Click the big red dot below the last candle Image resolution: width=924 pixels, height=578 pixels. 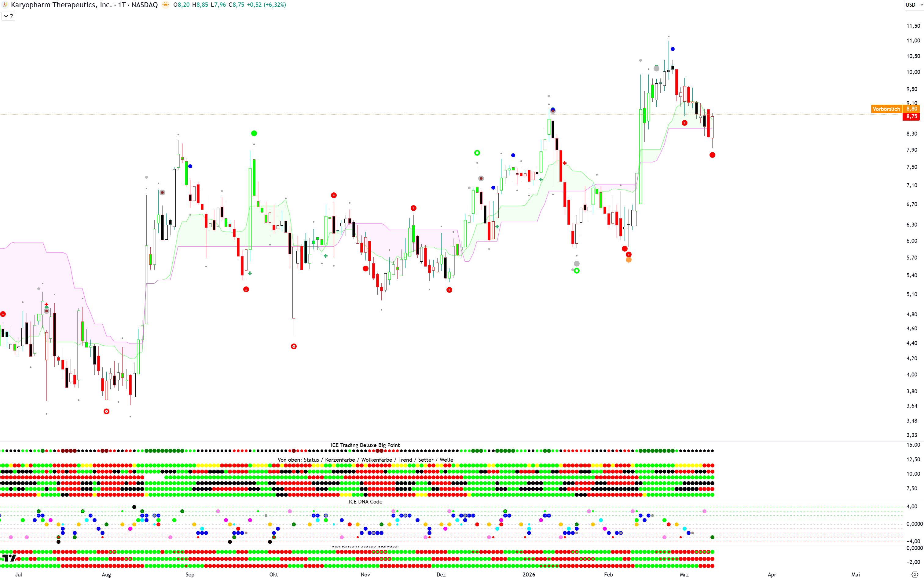click(x=712, y=155)
